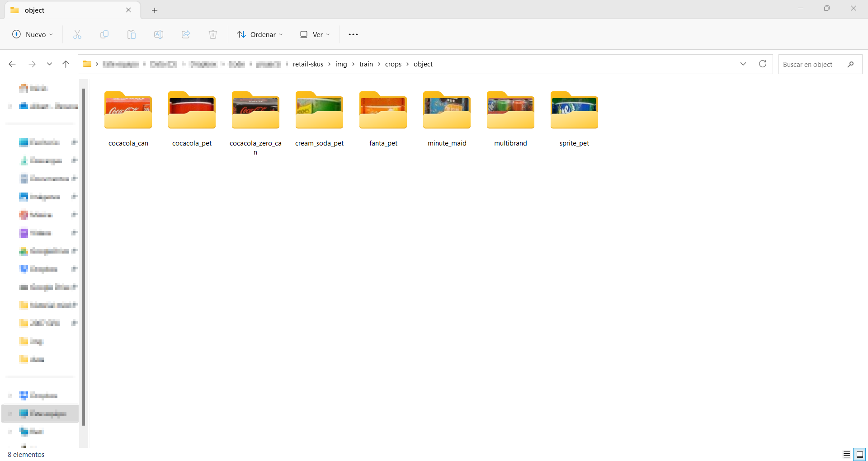Open the Ver view dropdown
The image size is (868, 461).
[315, 34]
